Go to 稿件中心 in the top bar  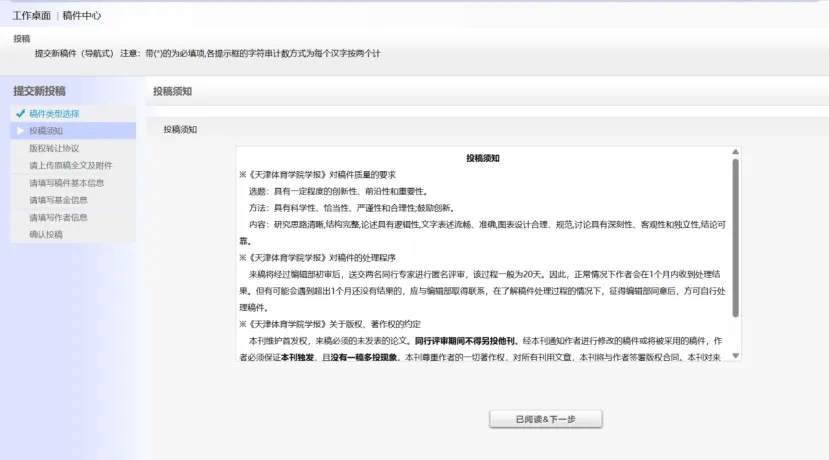click(x=82, y=16)
